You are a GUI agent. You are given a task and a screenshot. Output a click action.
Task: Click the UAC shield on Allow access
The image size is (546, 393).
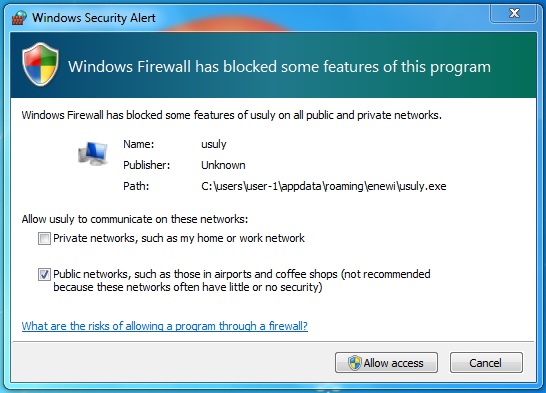354,363
